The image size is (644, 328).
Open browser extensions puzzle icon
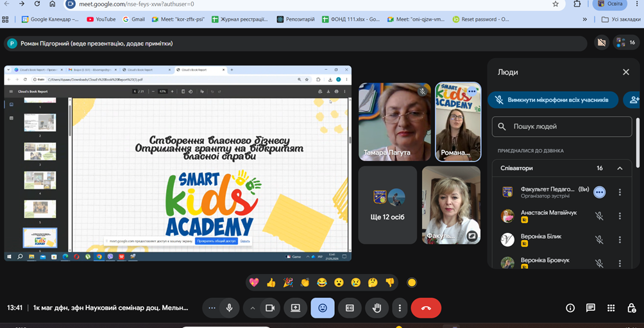pyautogui.click(x=577, y=4)
